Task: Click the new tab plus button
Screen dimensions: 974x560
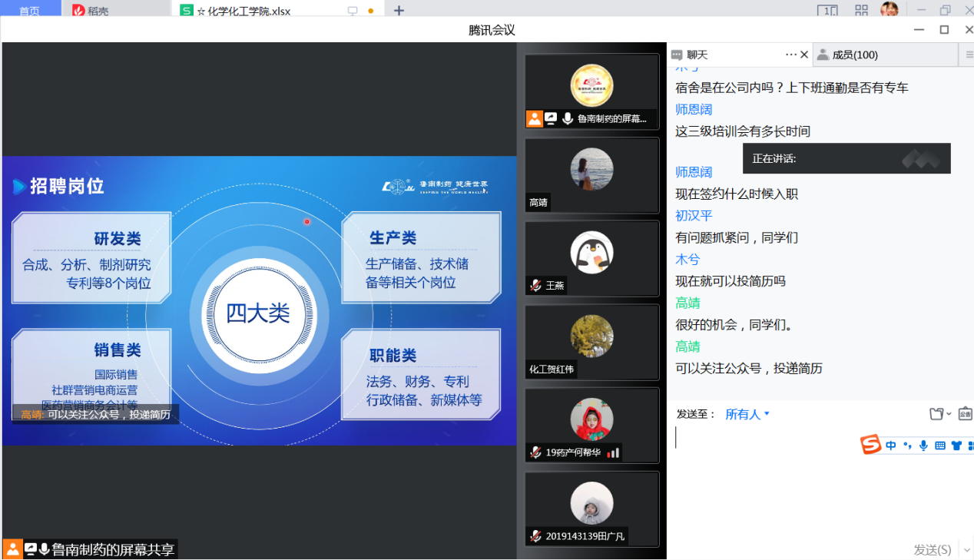Action: pos(399,11)
